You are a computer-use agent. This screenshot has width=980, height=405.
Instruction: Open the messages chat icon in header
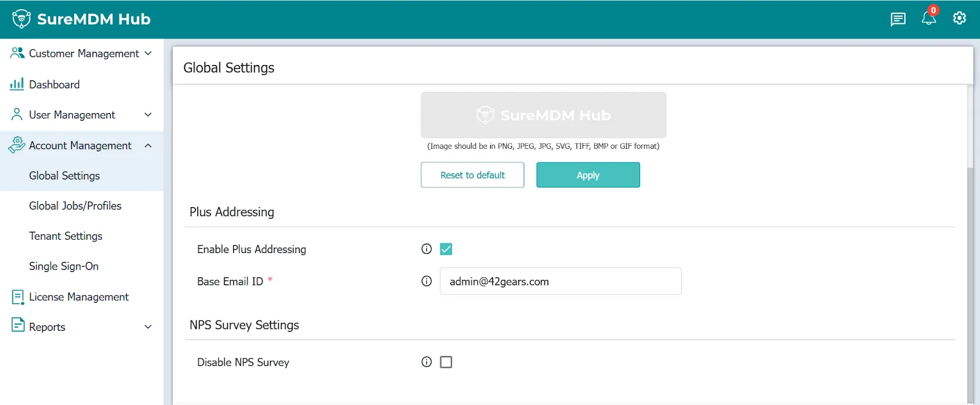898,20
